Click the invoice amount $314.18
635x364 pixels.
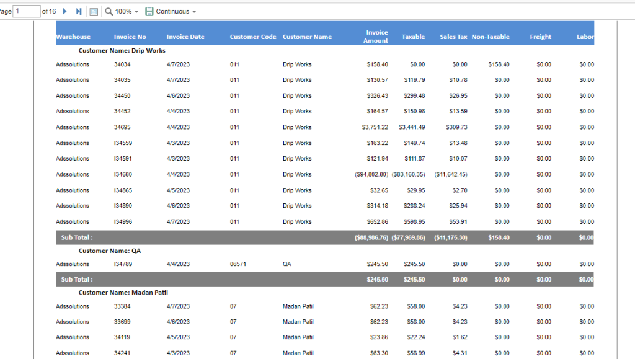pos(378,206)
